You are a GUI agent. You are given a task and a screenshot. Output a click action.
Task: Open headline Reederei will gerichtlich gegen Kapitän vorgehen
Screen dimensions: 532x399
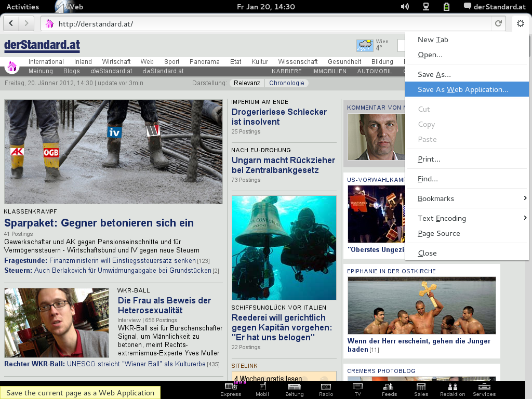[282, 327]
